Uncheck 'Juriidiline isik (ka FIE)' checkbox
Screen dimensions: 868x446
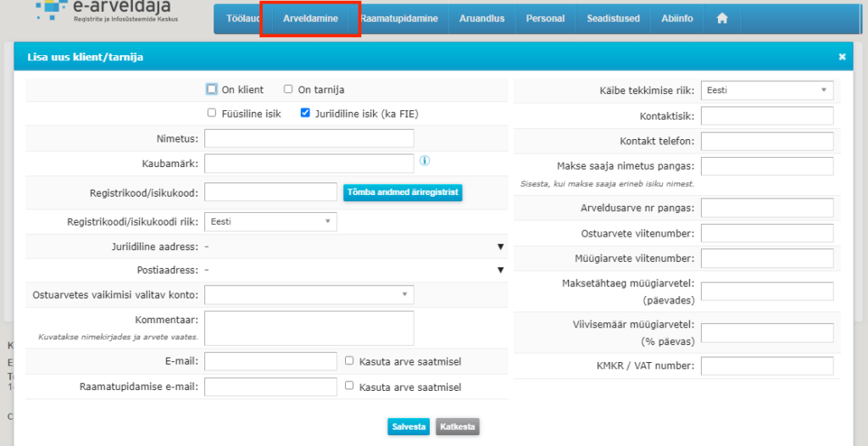pyautogui.click(x=306, y=113)
